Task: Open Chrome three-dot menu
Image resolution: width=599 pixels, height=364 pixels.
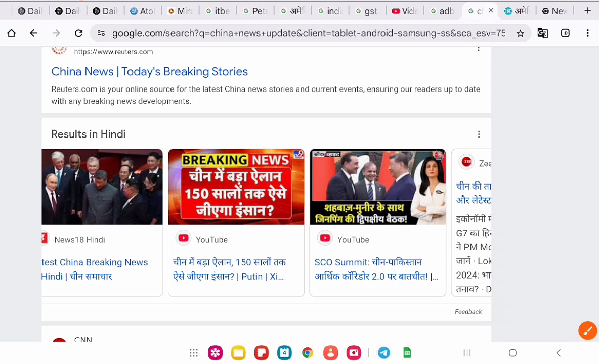Action: [587, 33]
